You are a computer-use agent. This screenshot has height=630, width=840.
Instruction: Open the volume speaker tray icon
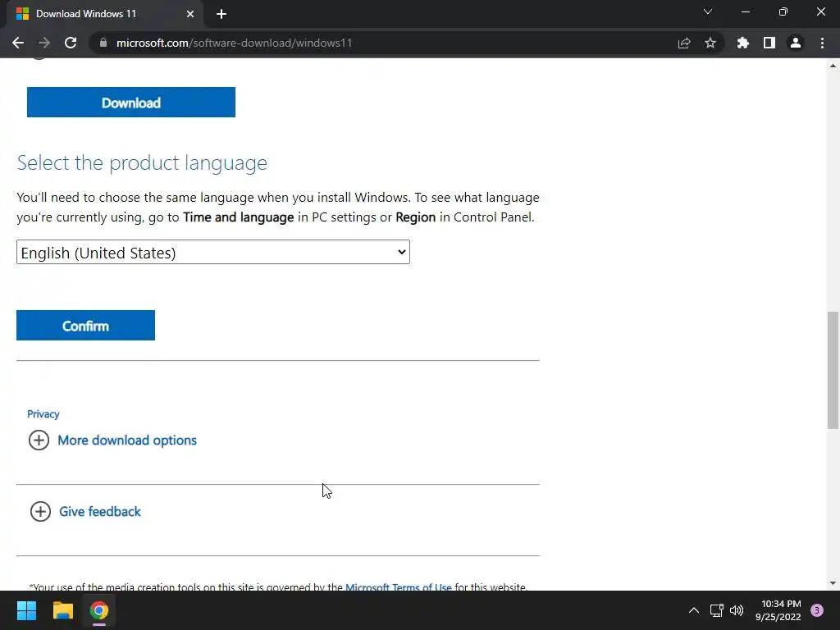(x=737, y=610)
